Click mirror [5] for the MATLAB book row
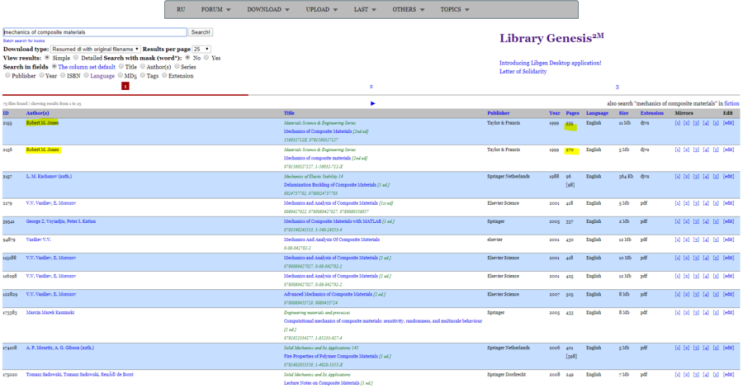This screenshot has height=389, width=743. (716, 222)
